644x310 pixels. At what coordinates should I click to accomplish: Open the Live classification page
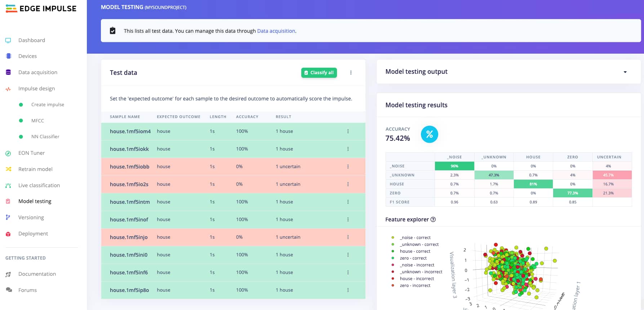pyautogui.click(x=39, y=185)
